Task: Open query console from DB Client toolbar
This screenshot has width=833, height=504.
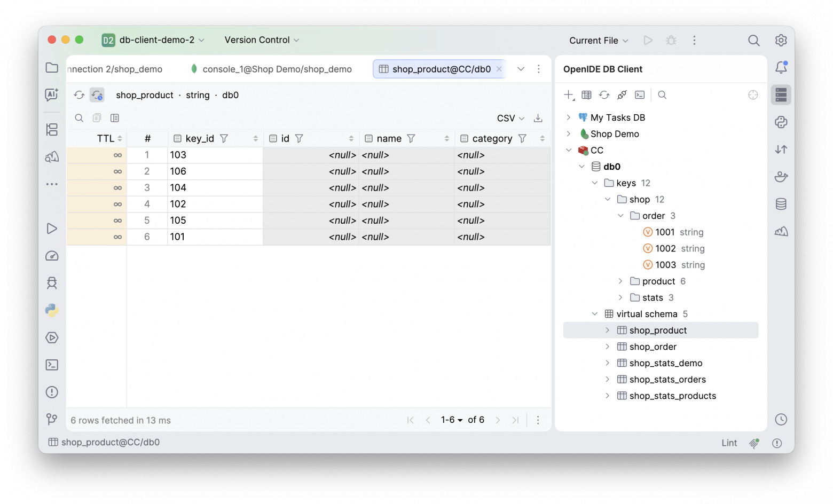Action: (x=640, y=95)
